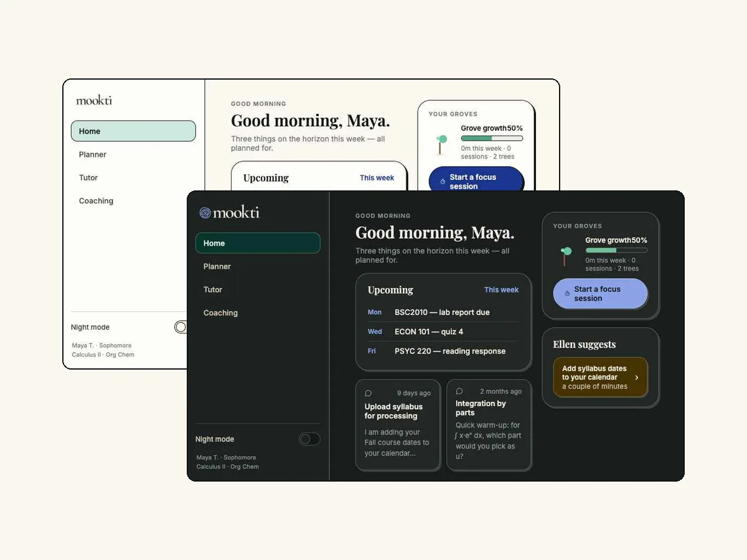Click the timer icon in light window's focus button
The image size is (747, 560).
pyautogui.click(x=443, y=182)
